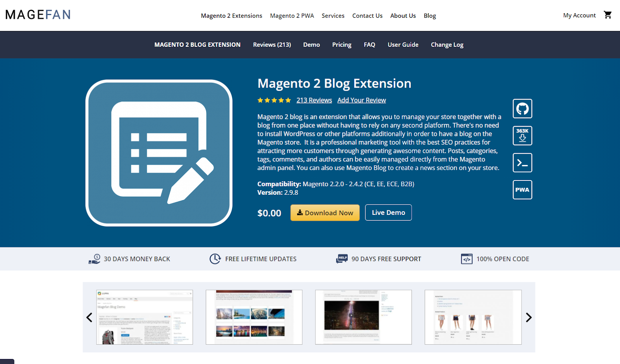The image size is (620, 364).
Task: Click the Live Demo button
Action: pyautogui.click(x=388, y=213)
